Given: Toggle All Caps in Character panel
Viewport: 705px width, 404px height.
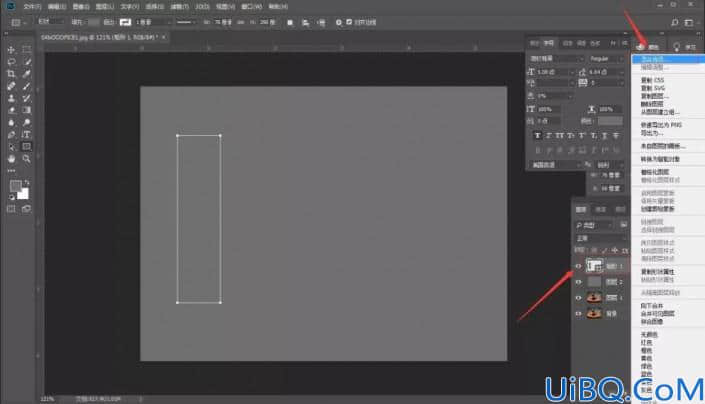Looking at the screenshot, I should click(x=560, y=135).
